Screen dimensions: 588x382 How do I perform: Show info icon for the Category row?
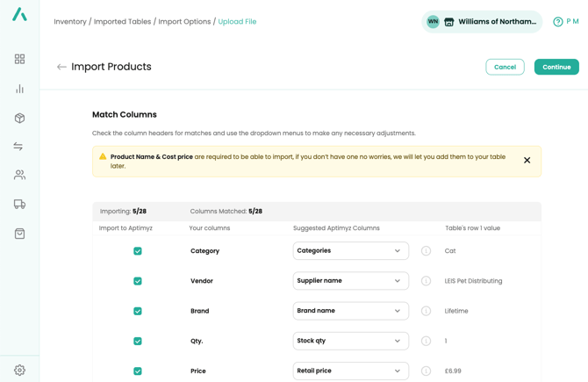coord(426,251)
